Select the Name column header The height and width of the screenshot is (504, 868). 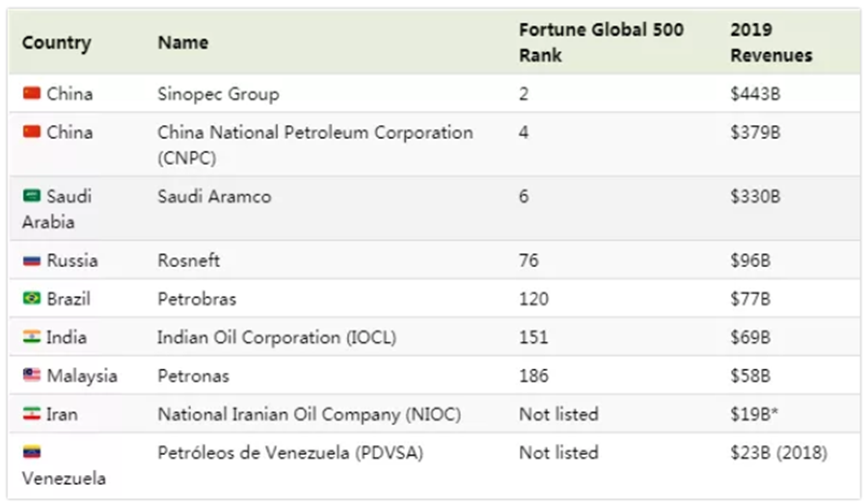point(182,42)
